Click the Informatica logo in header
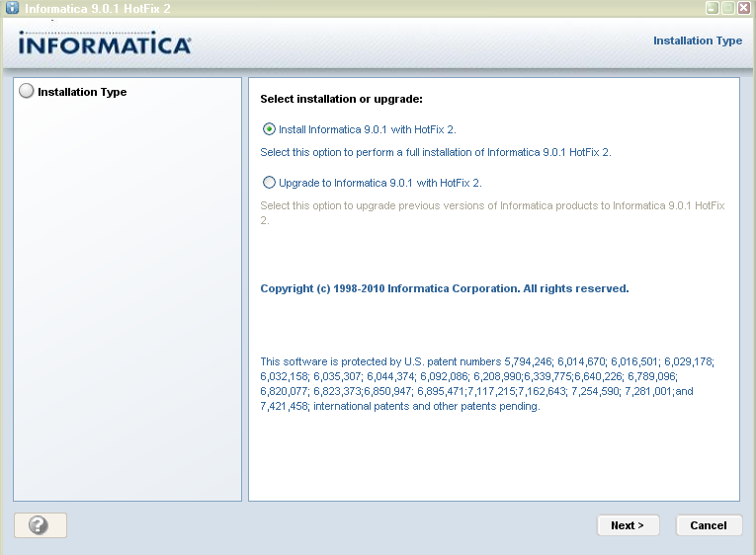The image size is (756, 555). pyautogui.click(x=104, y=42)
